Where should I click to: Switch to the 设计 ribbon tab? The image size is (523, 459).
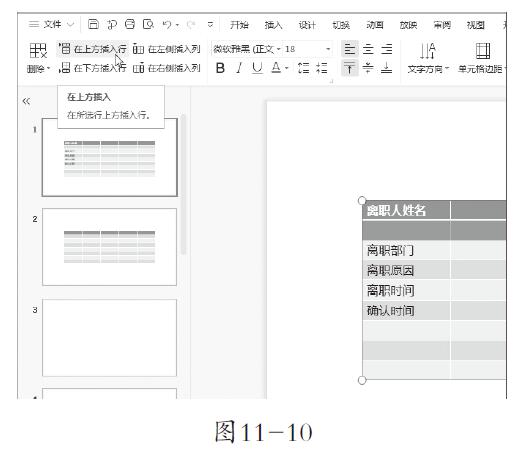click(307, 25)
